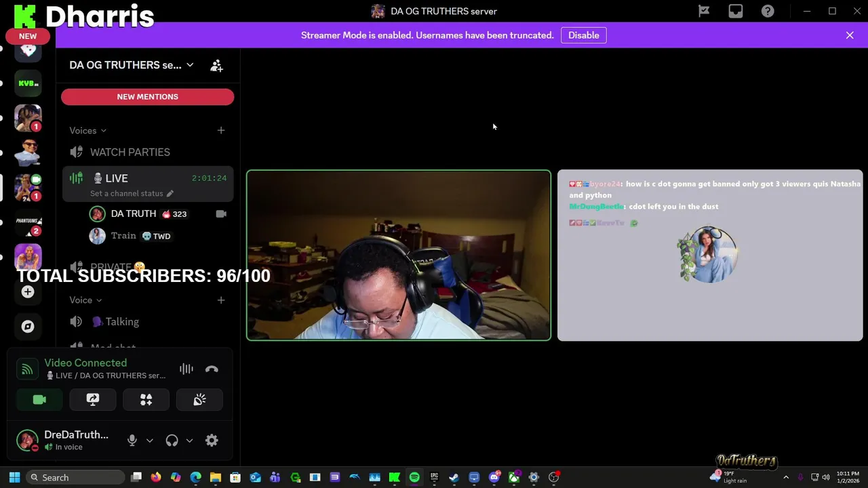Open the soundboard button
The height and width of the screenshot is (488, 868).
(x=199, y=399)
